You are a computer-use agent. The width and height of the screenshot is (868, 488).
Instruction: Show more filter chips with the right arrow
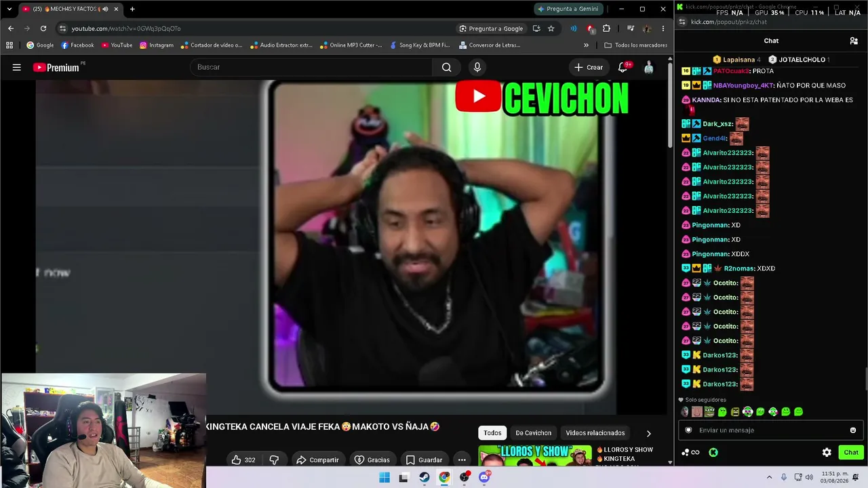point(648,433)
